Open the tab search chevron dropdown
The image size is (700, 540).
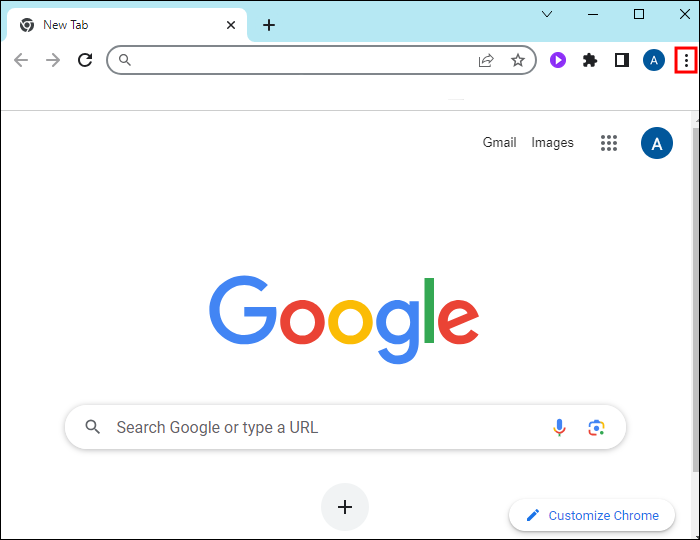(547, 14)
